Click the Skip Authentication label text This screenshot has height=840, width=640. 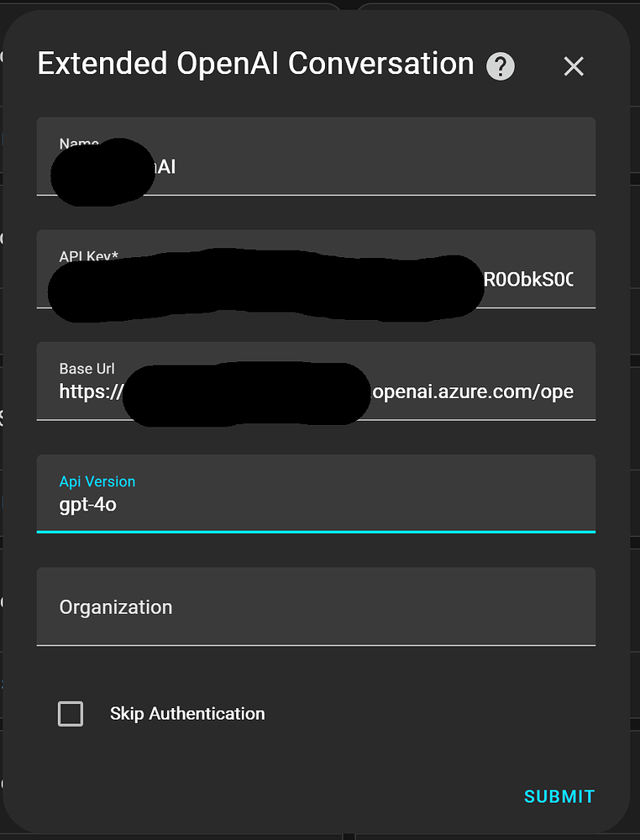point(187,713)
